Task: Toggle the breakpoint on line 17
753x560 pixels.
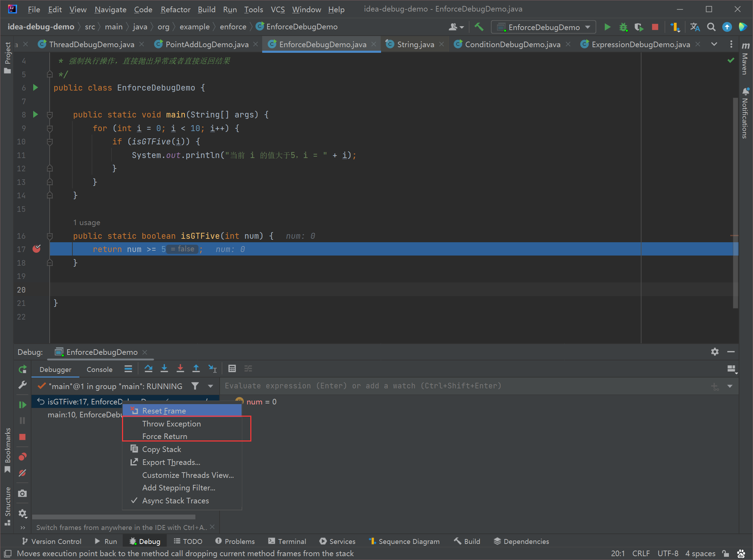Action: [x=36, y=249]
